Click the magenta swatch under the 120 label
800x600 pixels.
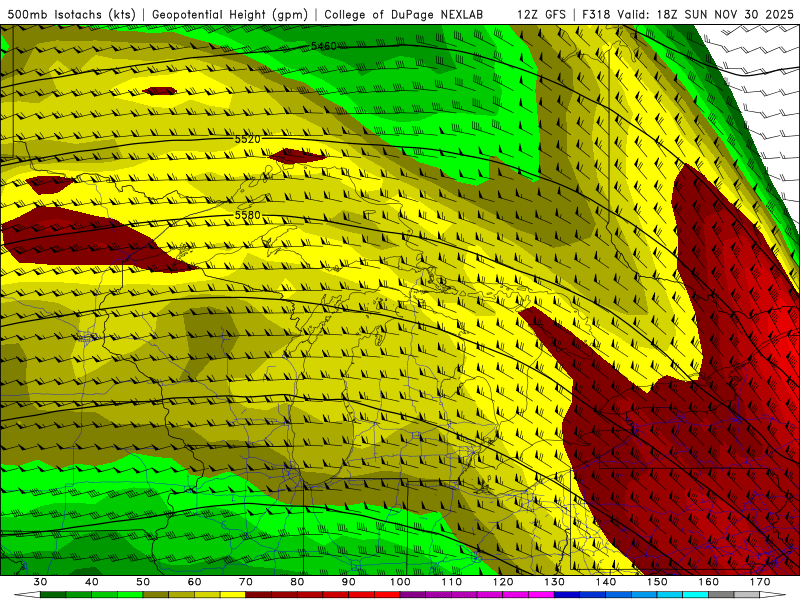click(516, 595)
